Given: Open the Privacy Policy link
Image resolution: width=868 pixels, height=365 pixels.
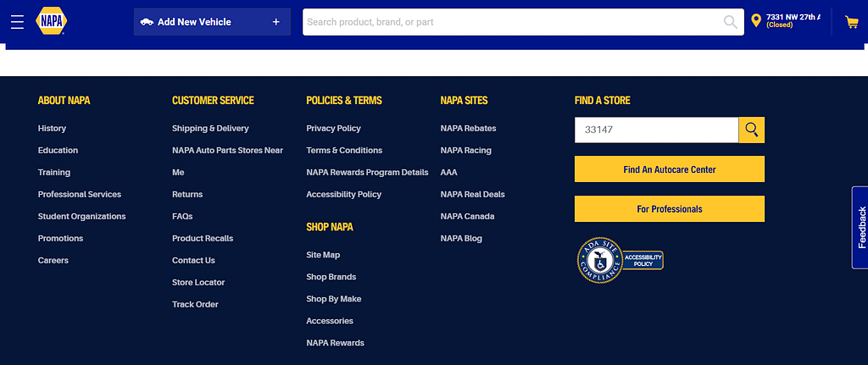Looking at the screenshot, I should [333, 129].
